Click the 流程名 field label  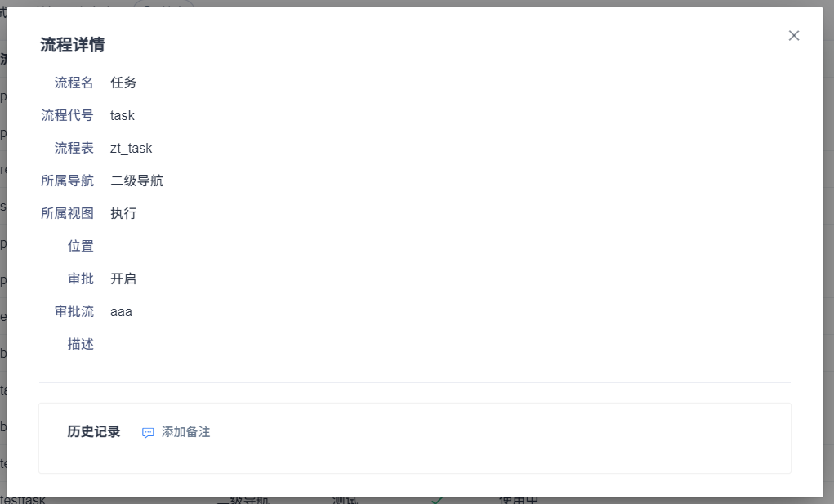(74, 83)
